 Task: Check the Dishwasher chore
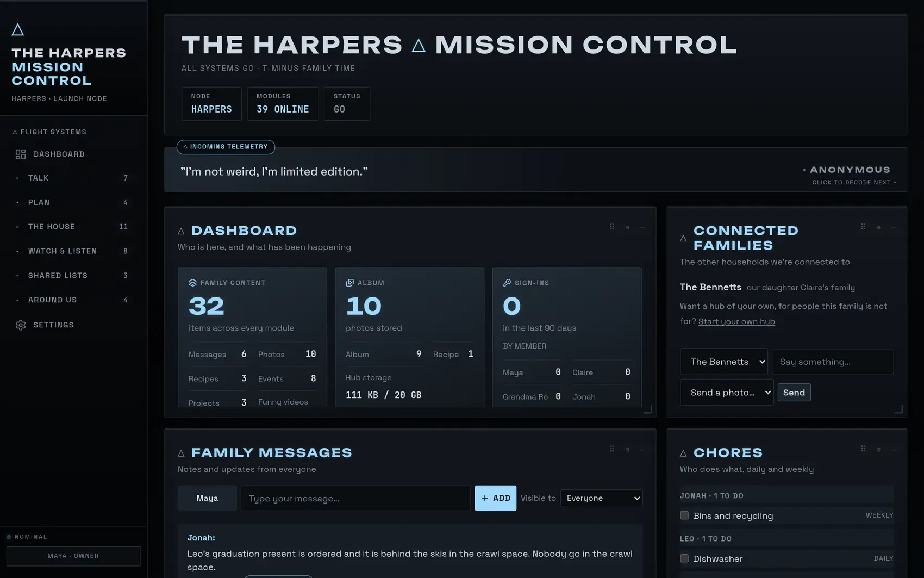[684, 558]
